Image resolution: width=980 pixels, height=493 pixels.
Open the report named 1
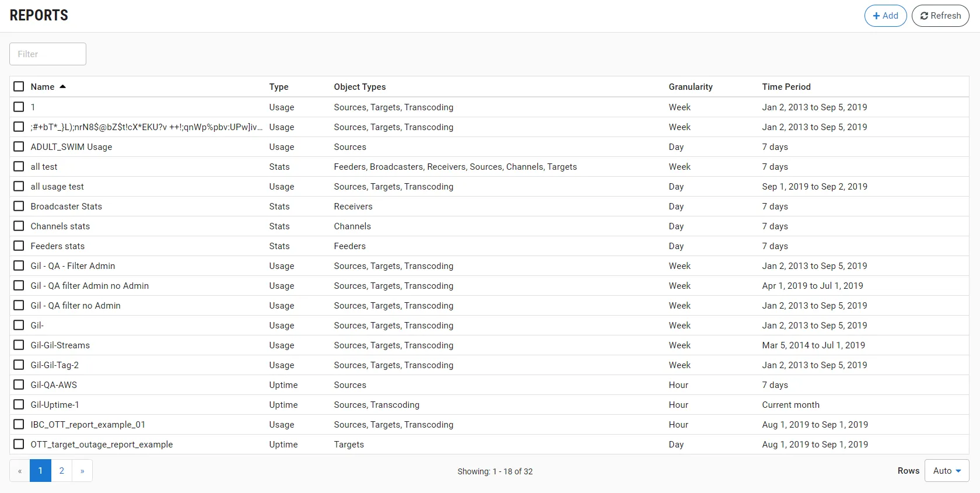pyautogui.click(x=33, y=107)
